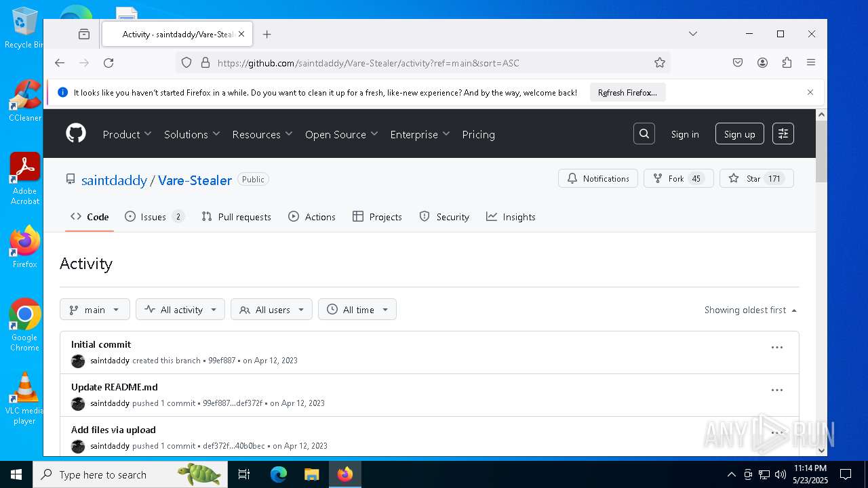Open the Vare-Stealer repository link
Viewport: 868px width, 488px height.
point(195,180)
